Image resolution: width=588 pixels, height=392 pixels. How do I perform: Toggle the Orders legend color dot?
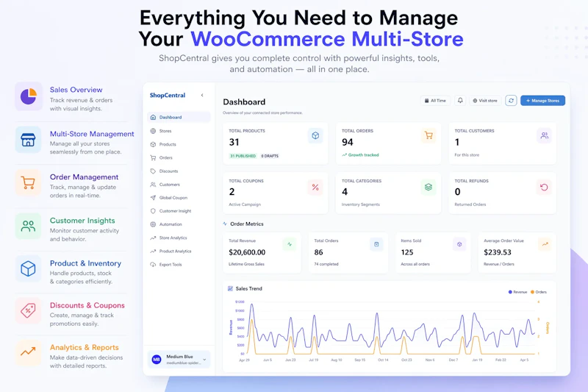point(532,292)
